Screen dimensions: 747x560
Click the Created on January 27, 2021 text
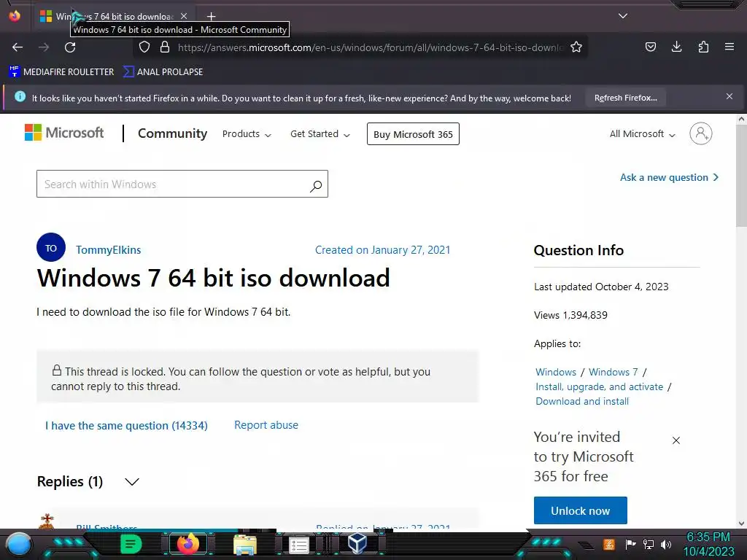pos(382,250)
